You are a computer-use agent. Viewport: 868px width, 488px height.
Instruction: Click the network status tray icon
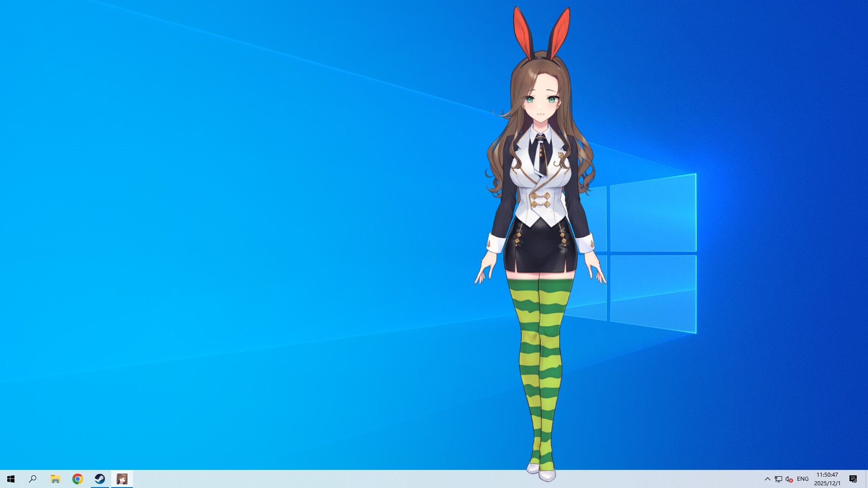coord(778,479)
